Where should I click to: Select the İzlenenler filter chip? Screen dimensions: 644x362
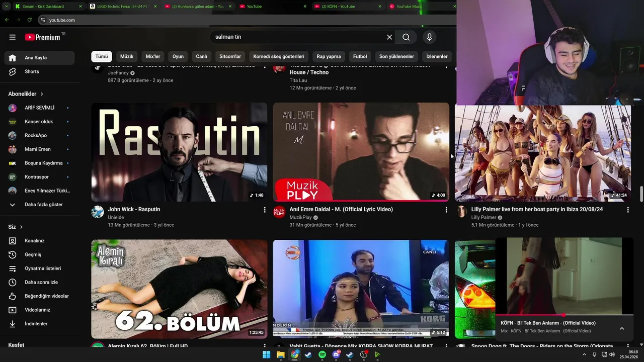pos(437,56)
